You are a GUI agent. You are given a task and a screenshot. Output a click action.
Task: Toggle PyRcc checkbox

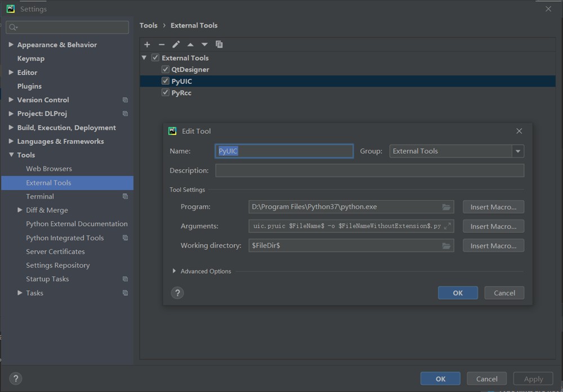tap(165, 93)
